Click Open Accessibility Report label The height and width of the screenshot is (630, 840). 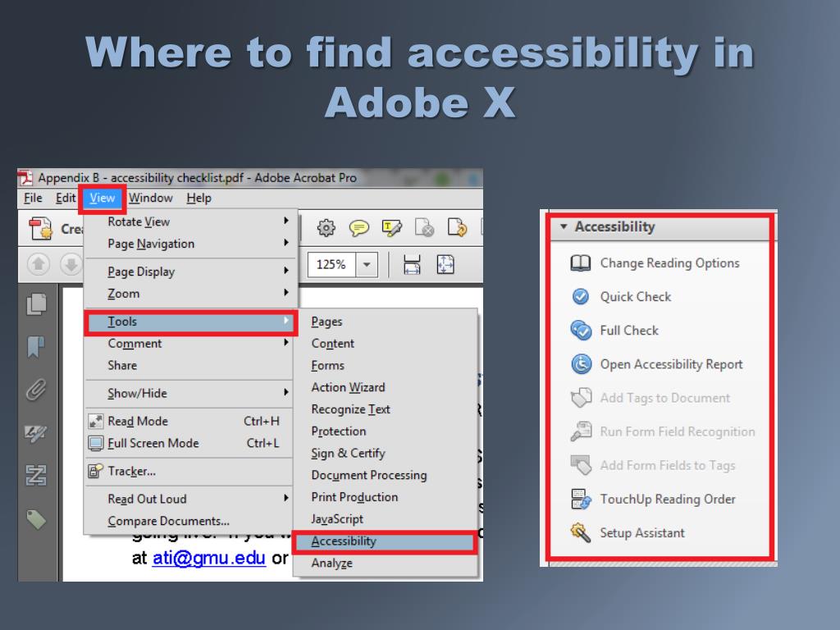point(671,364)
